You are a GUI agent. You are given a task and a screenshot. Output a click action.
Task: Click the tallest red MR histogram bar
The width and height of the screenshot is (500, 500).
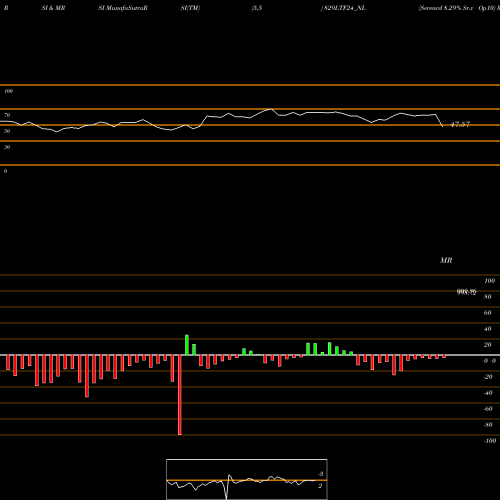[x=180, y=395]
